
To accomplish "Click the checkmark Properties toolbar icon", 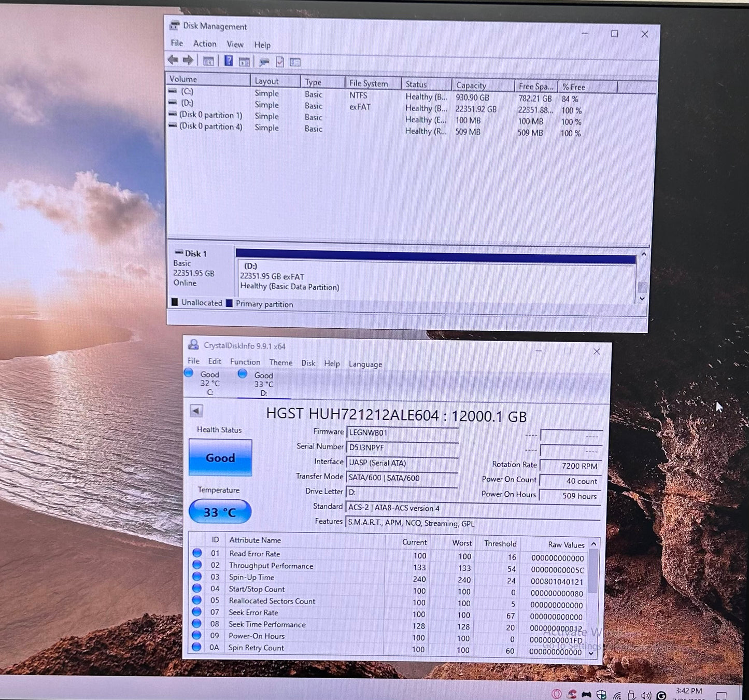I will (280, 62).
